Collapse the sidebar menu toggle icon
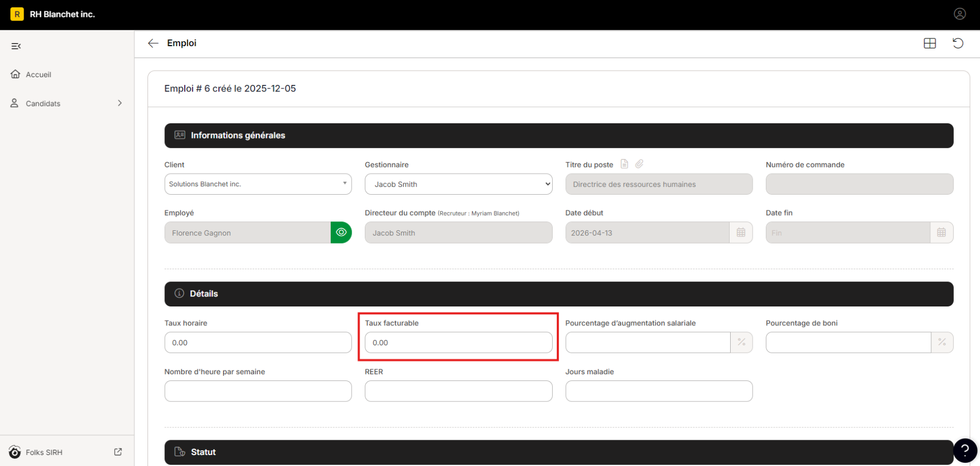 [x=16, y=46]
